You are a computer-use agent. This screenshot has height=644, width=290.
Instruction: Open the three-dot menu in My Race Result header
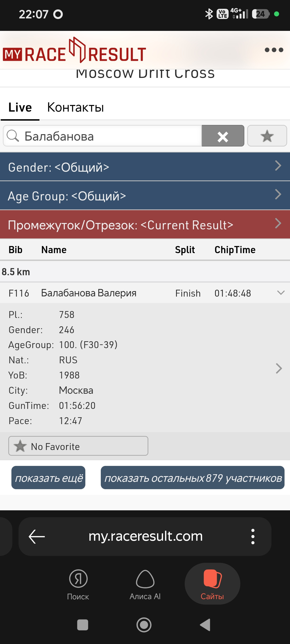[x=274, y=50]
